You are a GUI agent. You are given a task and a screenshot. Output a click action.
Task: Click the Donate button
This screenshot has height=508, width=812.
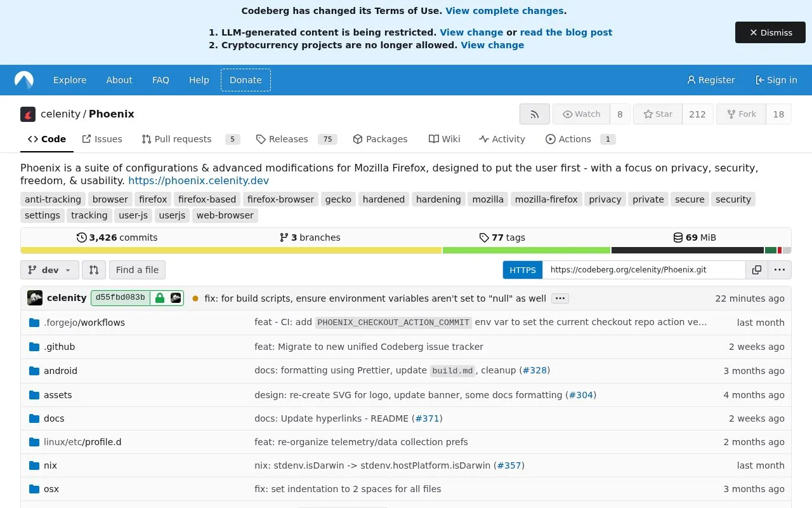[x=246, y=80]
